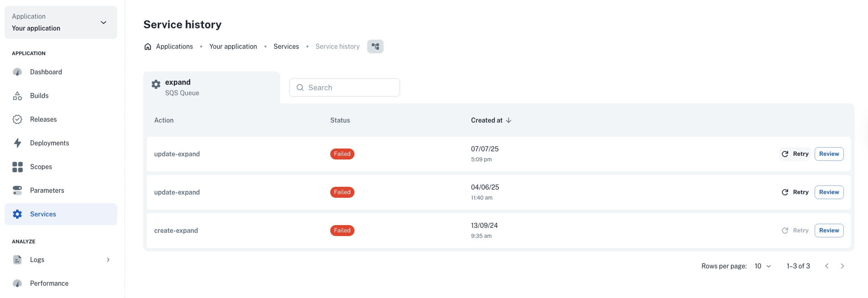The height and width of the screenshot is (298, 868).
Task: Expand the Logs submenu chevron
Action: (x=108, y=260)
